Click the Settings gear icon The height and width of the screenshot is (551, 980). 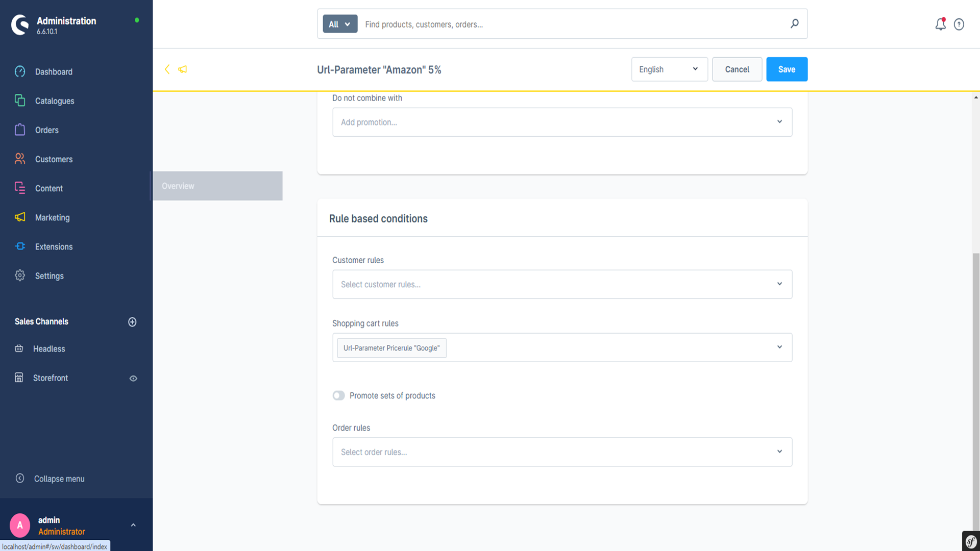pos(20,275)
